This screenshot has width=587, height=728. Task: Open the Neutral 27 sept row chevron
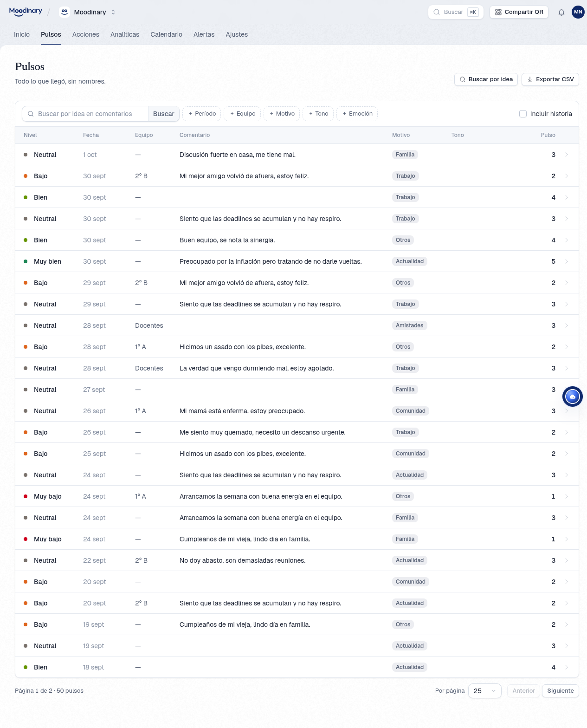(567, 390)
